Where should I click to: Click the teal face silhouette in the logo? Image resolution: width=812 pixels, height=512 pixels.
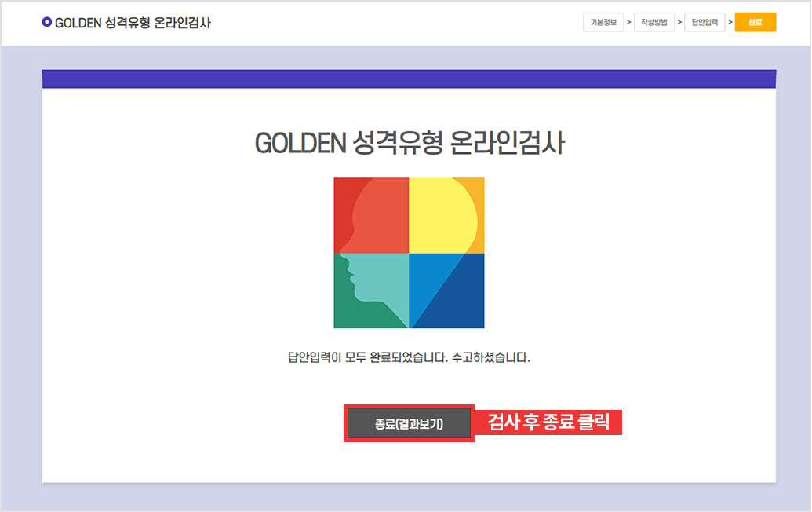tap(384, 275)
